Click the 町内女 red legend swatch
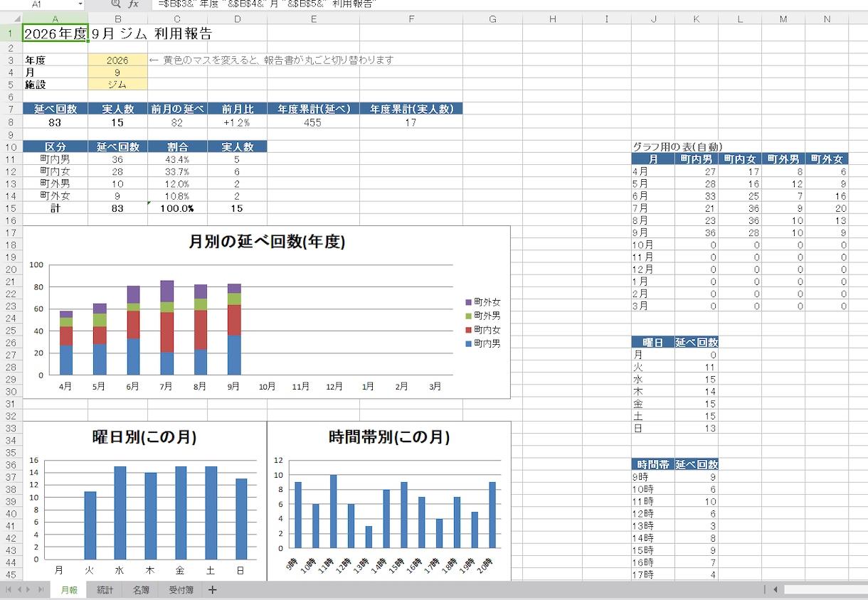 point(467,330)
